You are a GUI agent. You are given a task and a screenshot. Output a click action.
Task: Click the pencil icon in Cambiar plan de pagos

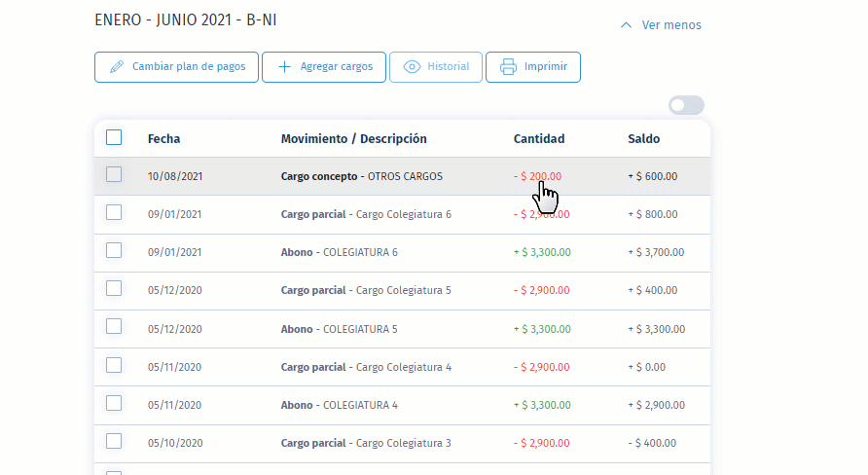click(x=117, y=67)
